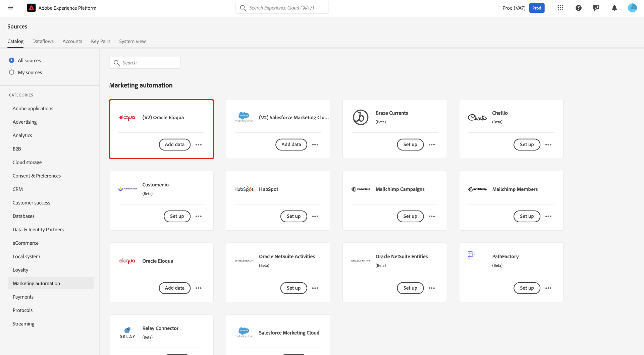Open more options for Chatlio
Screen dimensions: 644x355
(x=548, y=144)
